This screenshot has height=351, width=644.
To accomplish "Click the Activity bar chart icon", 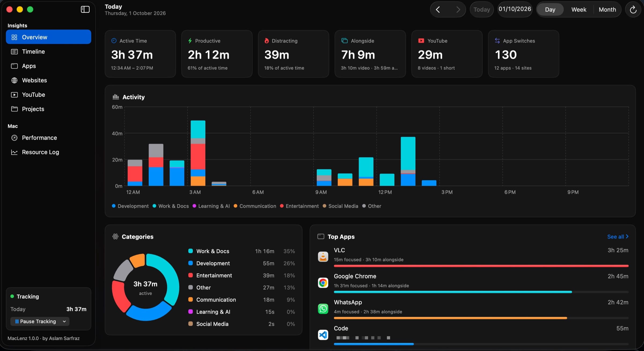I will 116,97.
